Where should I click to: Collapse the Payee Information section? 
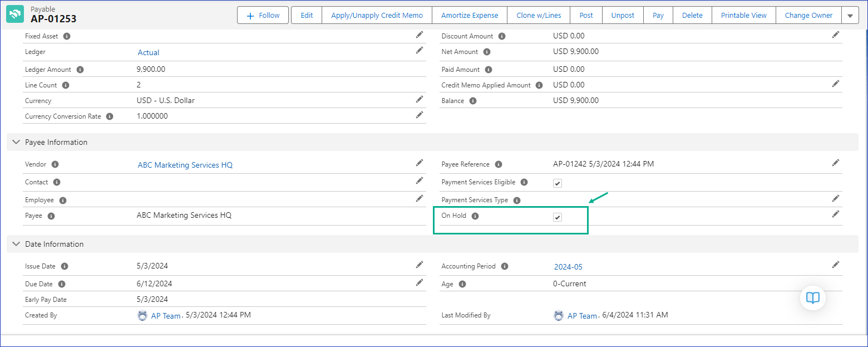click(16, 142)
